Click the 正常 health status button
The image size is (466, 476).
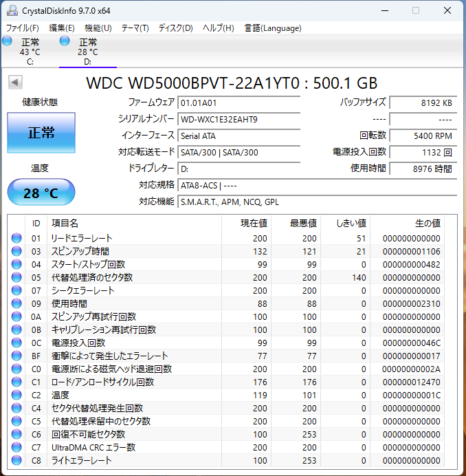coord(41,133)
